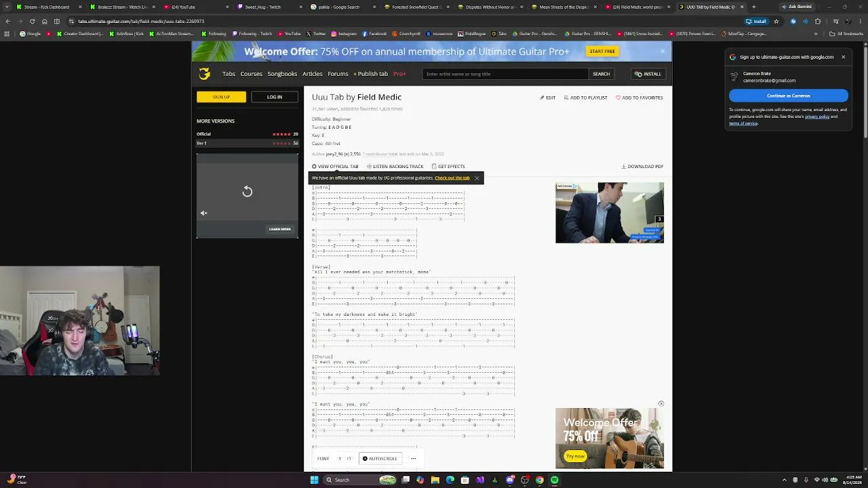The width and height of the screenshot is (868, 488).
Task: Reload the page
Action: pyautogui.click(x=32, y=21)
